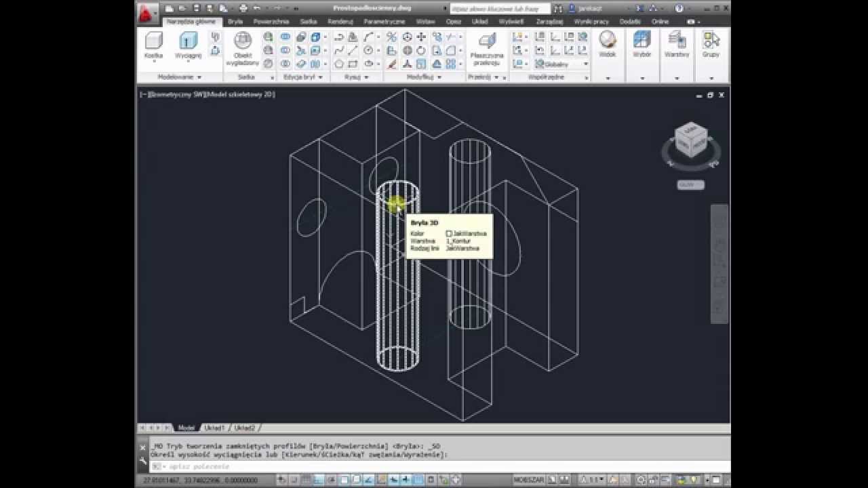This screenshot has width=868, height=488.
Task: Click the Save icon in quick access toolbar
Action: tap(197, 8)
